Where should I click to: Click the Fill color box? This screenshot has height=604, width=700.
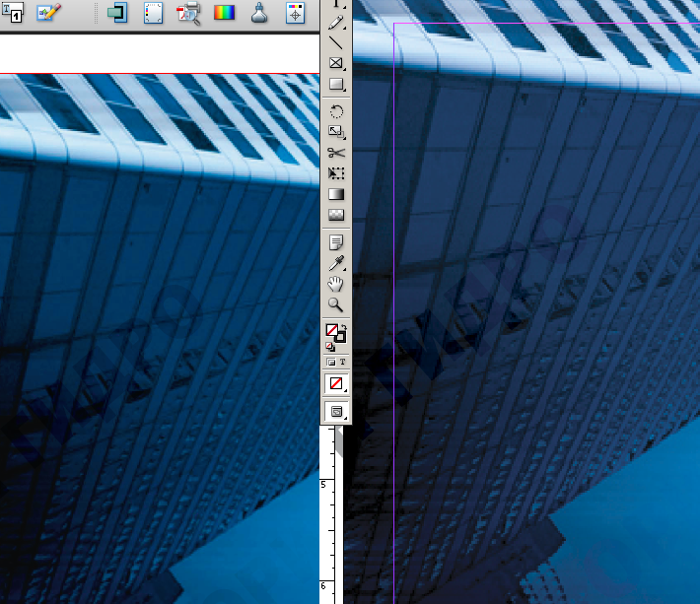click(x=331, y=330)
